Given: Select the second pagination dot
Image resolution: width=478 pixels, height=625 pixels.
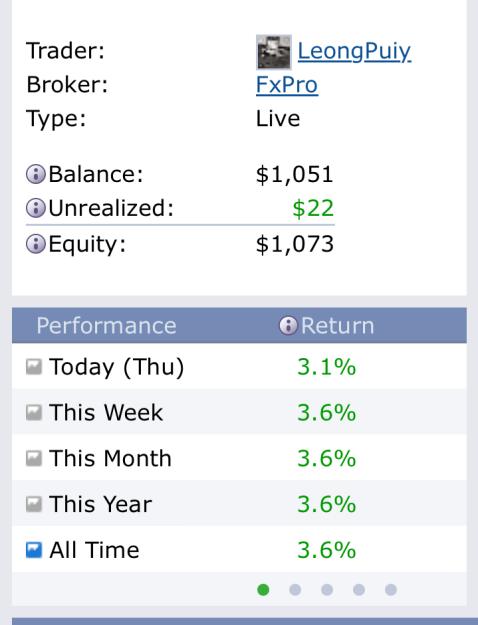Looking at the screenshot, I should coord(295,590).
